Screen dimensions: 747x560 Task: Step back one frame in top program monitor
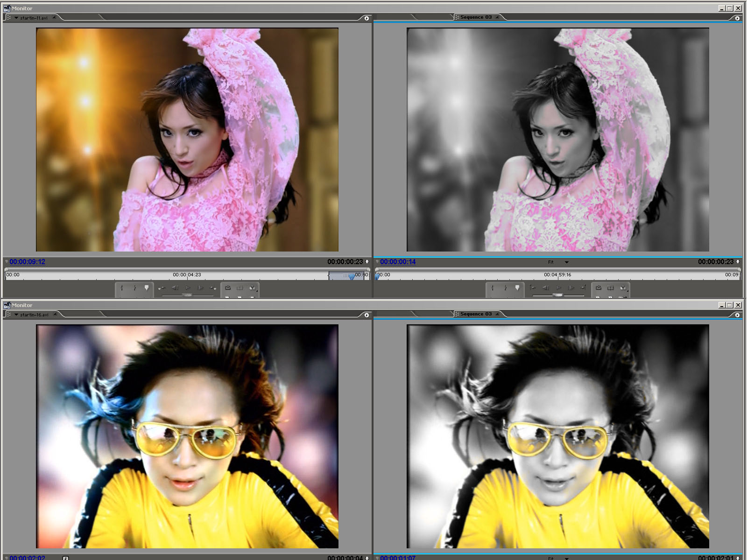pos(546,288)
